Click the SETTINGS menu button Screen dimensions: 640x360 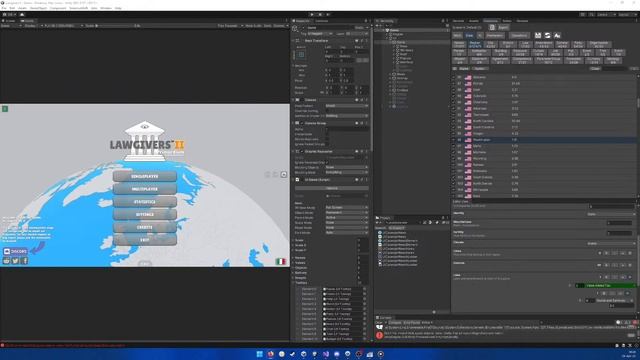click(145, 214)
